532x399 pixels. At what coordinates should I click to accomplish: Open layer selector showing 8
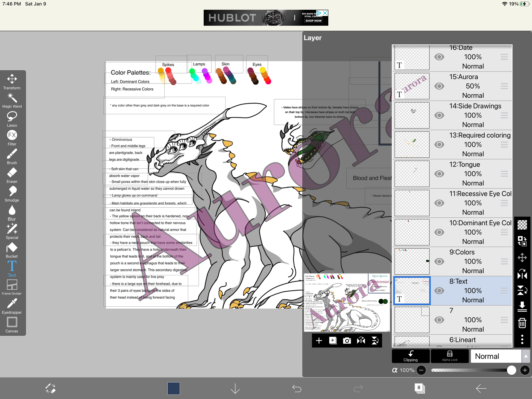pyautogui.click(x=420, y=388)
